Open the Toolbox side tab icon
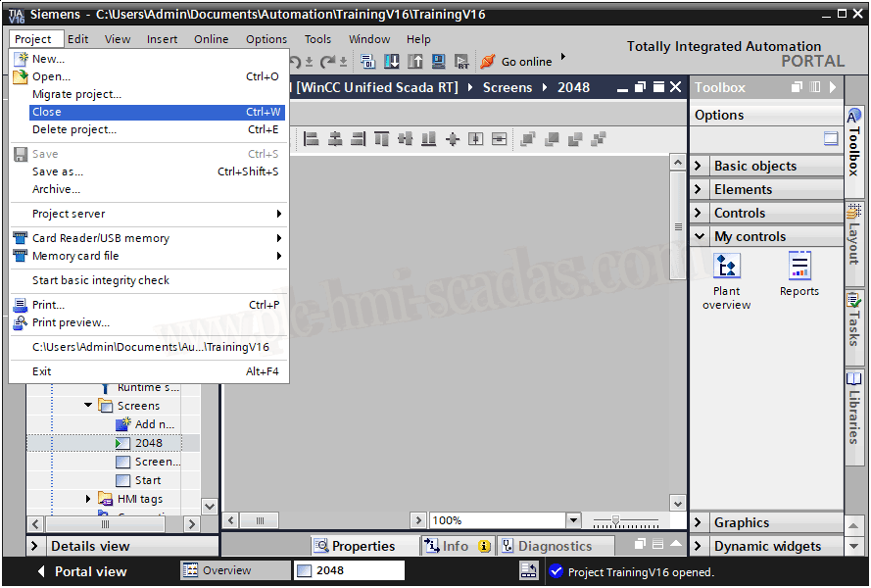Screen dimensions: 871x588 pos(853,142)
